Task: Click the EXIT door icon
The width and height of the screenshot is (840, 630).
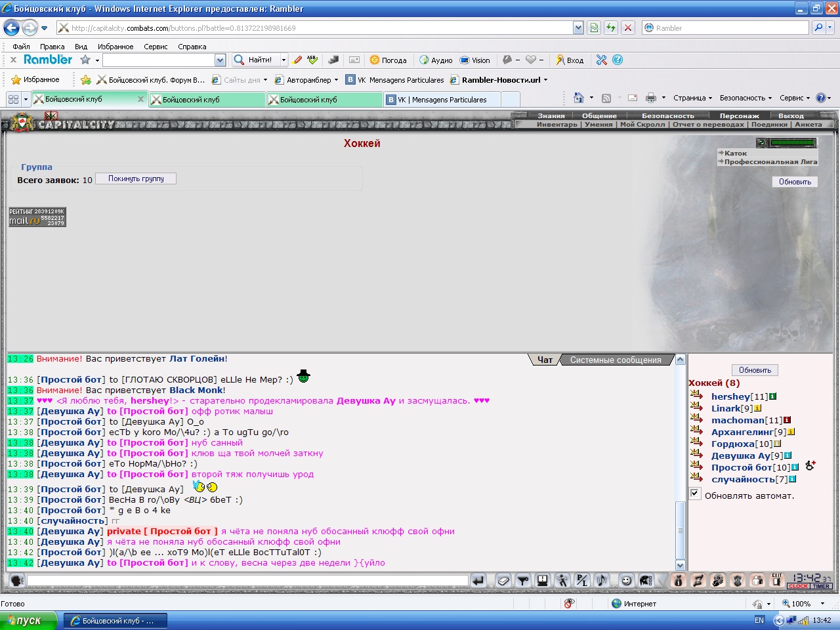Action: point(777,581)
